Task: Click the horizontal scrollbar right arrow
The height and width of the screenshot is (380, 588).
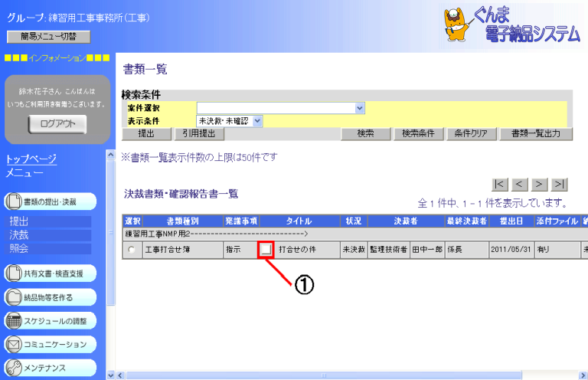Action: 583,375
